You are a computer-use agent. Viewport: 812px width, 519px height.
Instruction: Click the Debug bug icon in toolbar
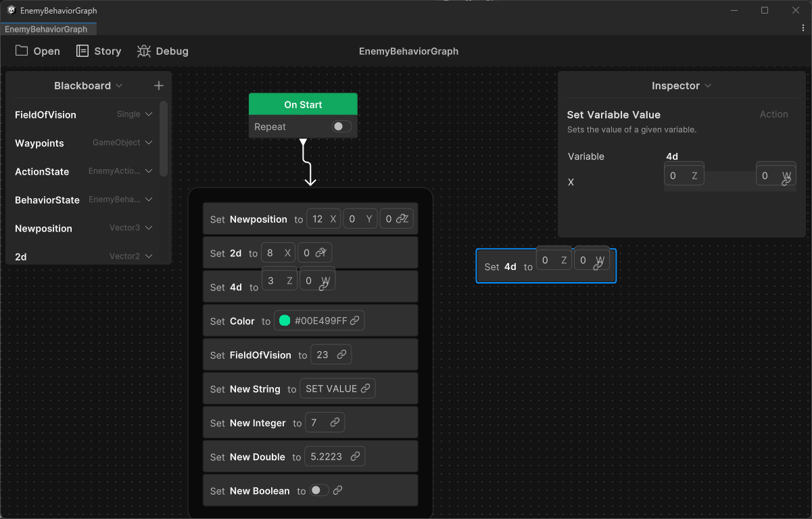162,51
